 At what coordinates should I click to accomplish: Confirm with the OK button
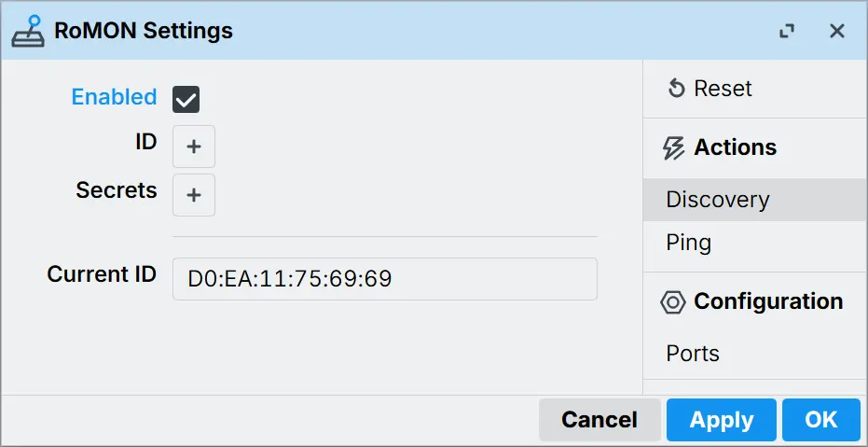tap(821, 419)
